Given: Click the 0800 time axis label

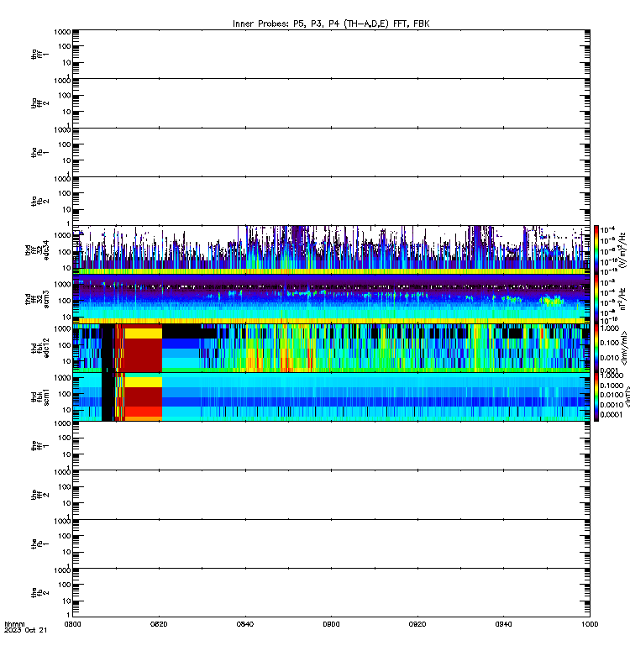Looking at the screenshot, I should click(72, 624).
